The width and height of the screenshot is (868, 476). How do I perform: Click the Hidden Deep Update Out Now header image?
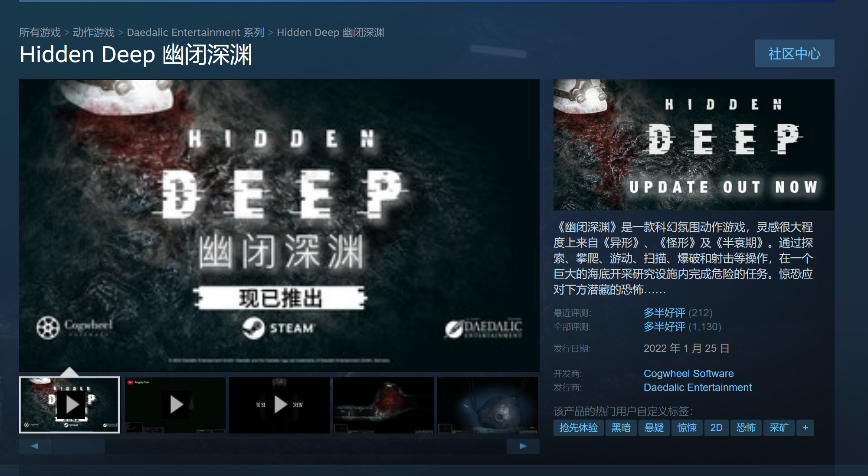694,145
